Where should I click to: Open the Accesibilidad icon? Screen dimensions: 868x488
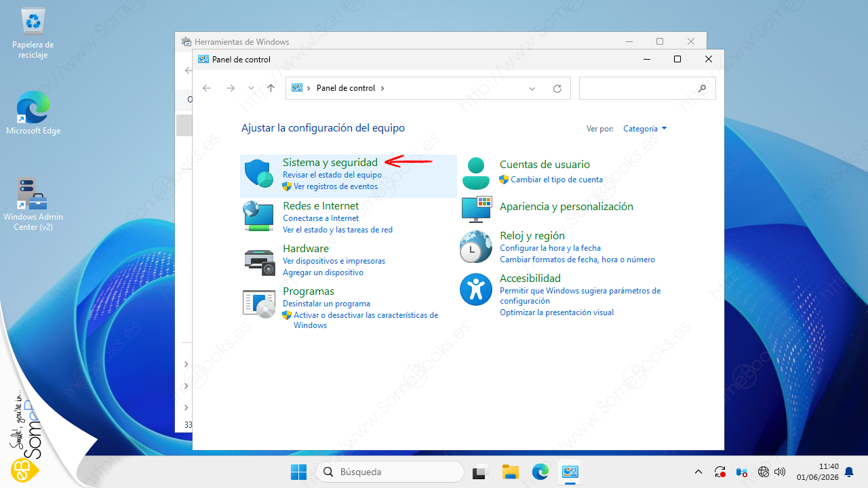tap(476, 289)
